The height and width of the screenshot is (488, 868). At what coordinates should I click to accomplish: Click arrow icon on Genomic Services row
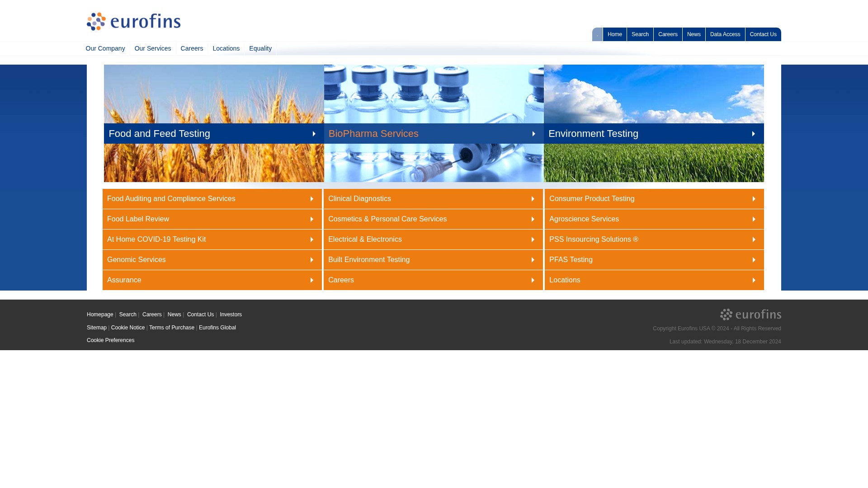[x=311, y=260]
